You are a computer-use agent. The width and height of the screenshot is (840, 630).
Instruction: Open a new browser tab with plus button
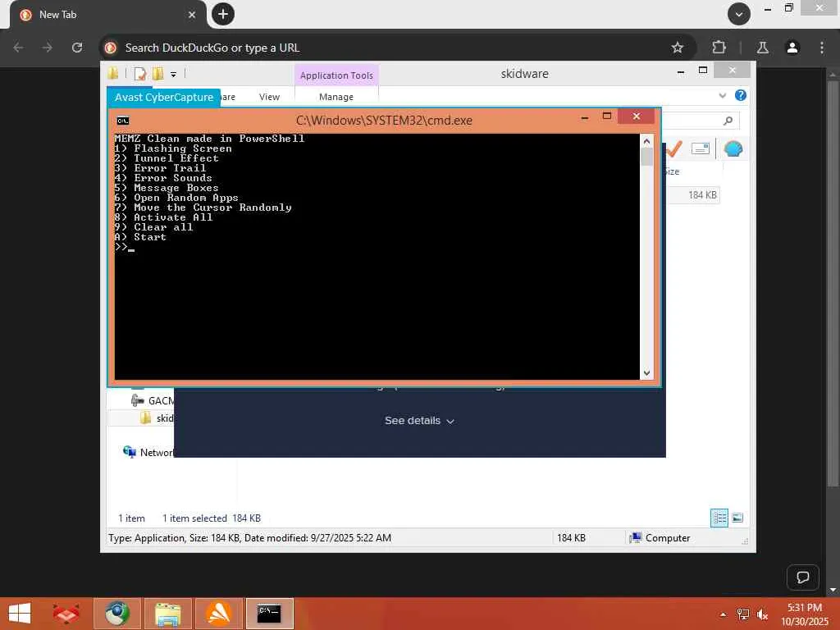coord(223,14)
